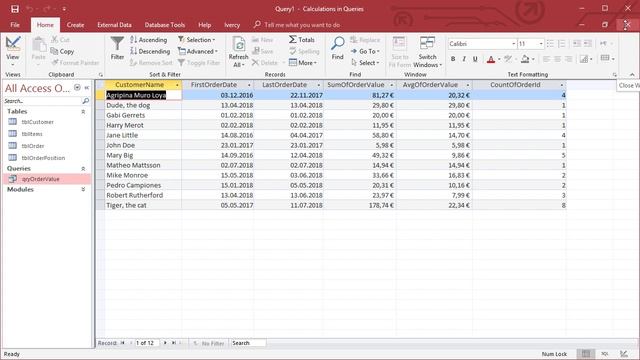Open the More records dropdown

click(303, 63)
